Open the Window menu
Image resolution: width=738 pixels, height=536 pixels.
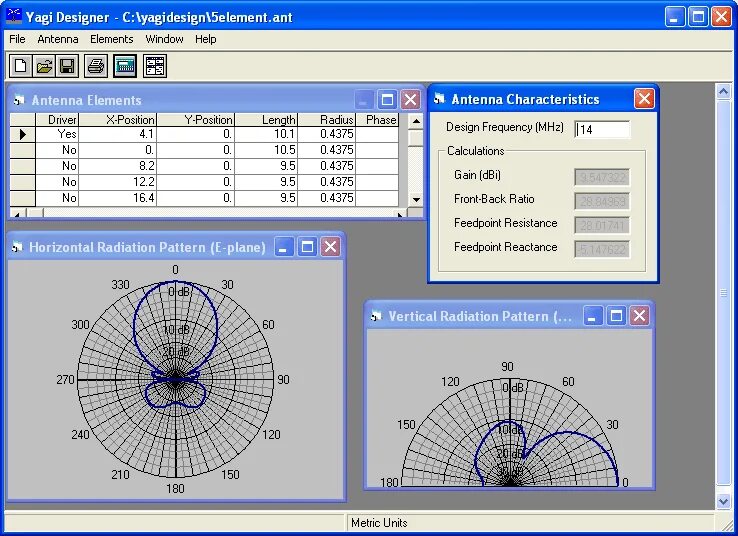coord(164,39)
